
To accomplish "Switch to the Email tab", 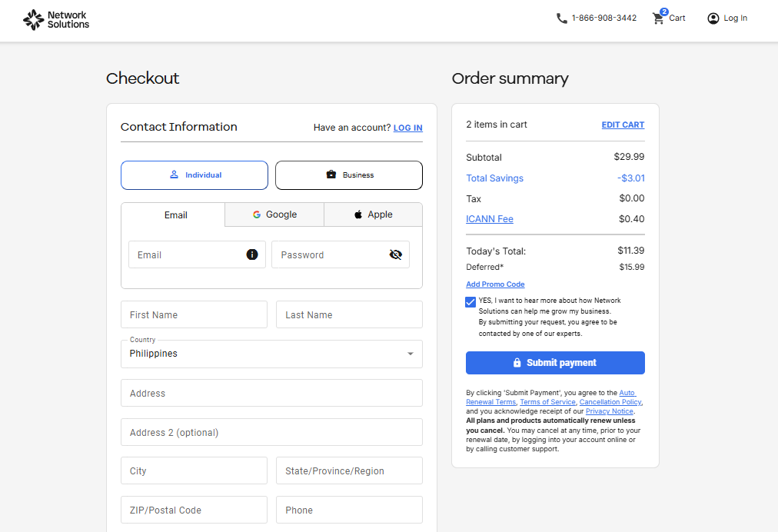I will coord(175,214).
